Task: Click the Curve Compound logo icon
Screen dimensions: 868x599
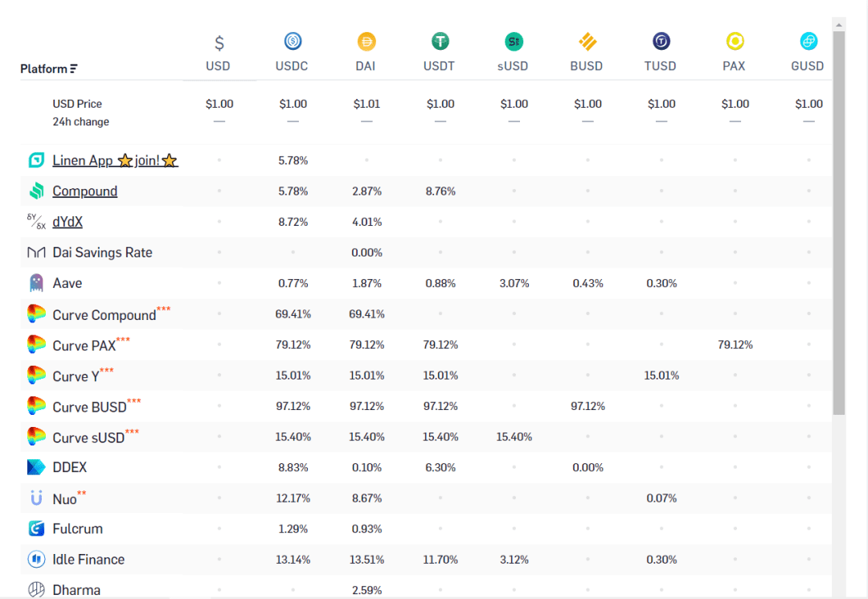Action: coord(36,314)
